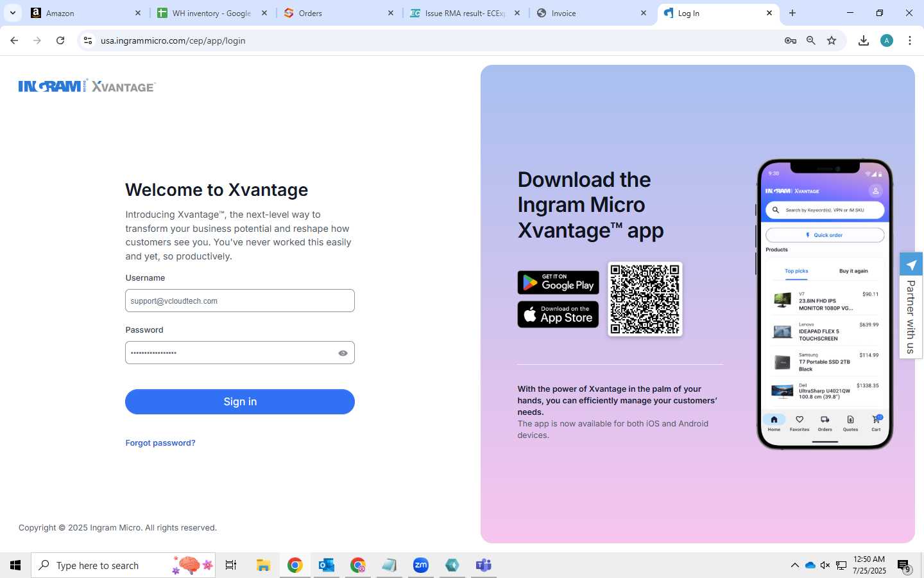The width and height of the screenshot is (924, 578).
Task: Open the zoom magnifier icon in address bar
Action: click(x=811, y=40)
